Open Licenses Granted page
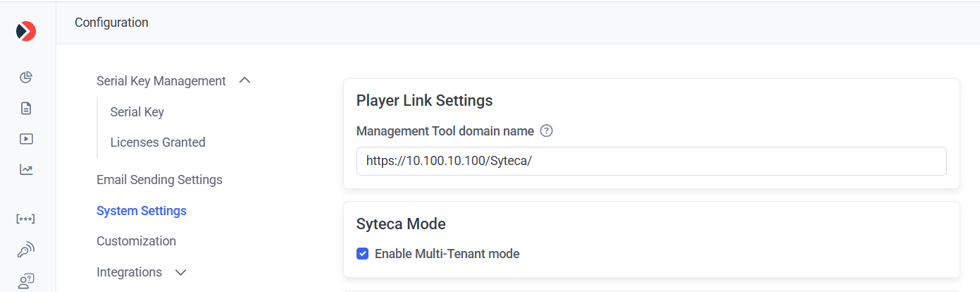The width and height of the screenshot is (980, 292). [x=158, y=142]
